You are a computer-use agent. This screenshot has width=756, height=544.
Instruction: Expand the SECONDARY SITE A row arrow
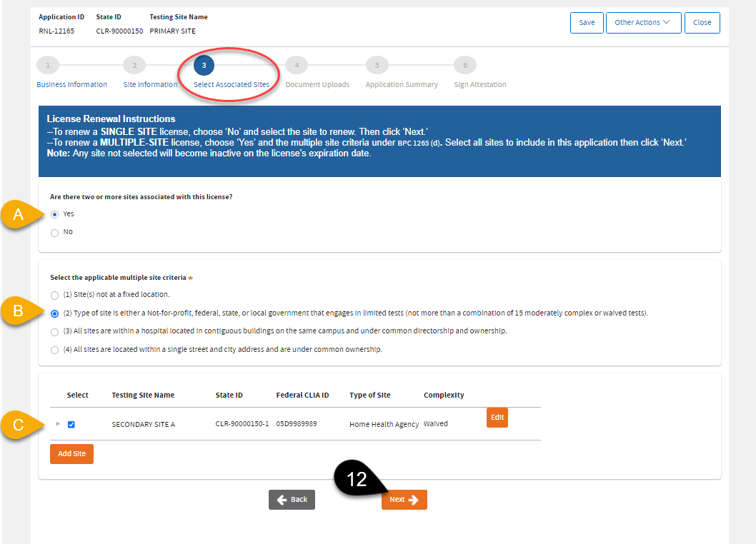pyautogui.click(x=58, y=424)
